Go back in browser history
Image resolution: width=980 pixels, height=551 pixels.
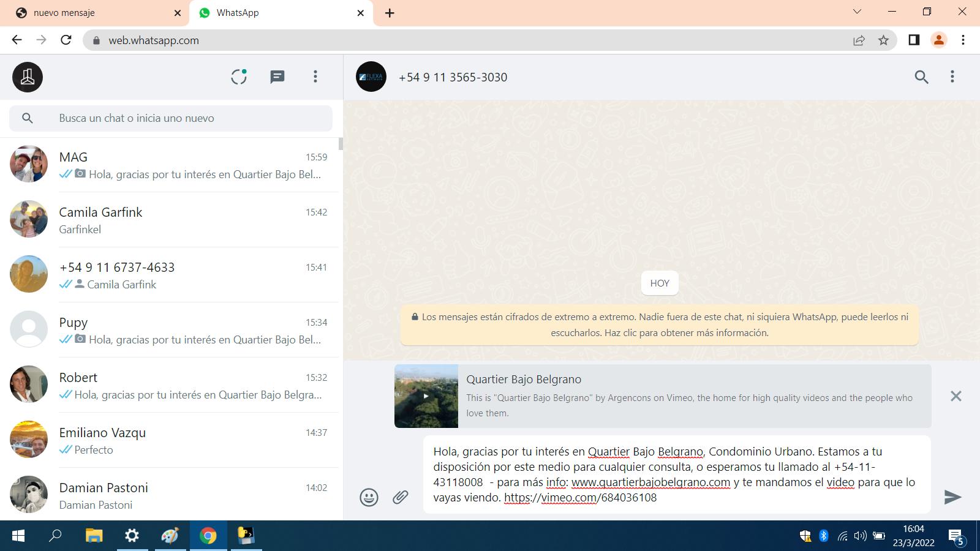pyautogui.click(x=17, y=40)
